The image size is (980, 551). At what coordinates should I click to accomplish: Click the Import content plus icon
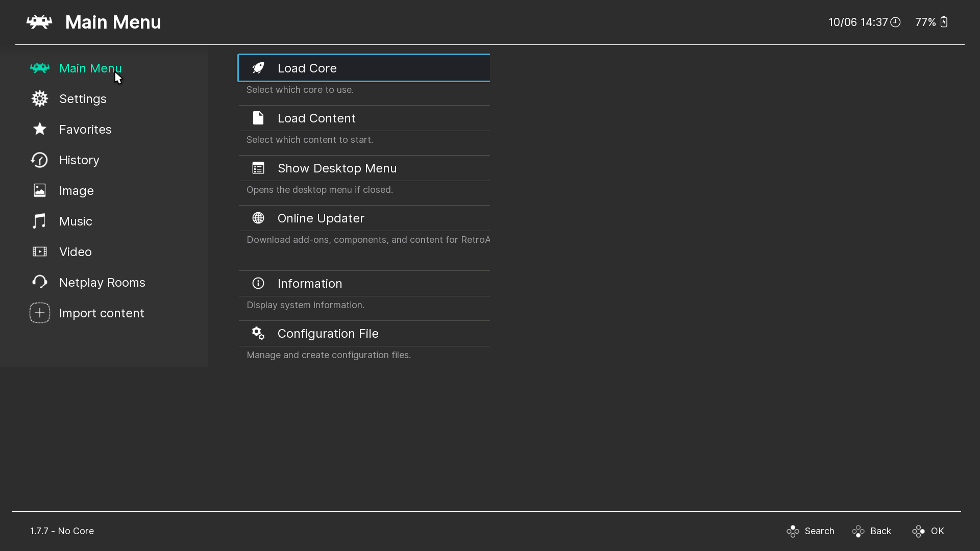(39, 313)
